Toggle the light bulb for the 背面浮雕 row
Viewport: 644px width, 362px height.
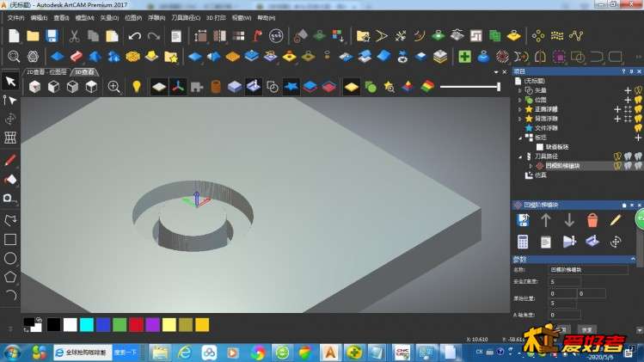pyautogui.click(x=638, y=119)
